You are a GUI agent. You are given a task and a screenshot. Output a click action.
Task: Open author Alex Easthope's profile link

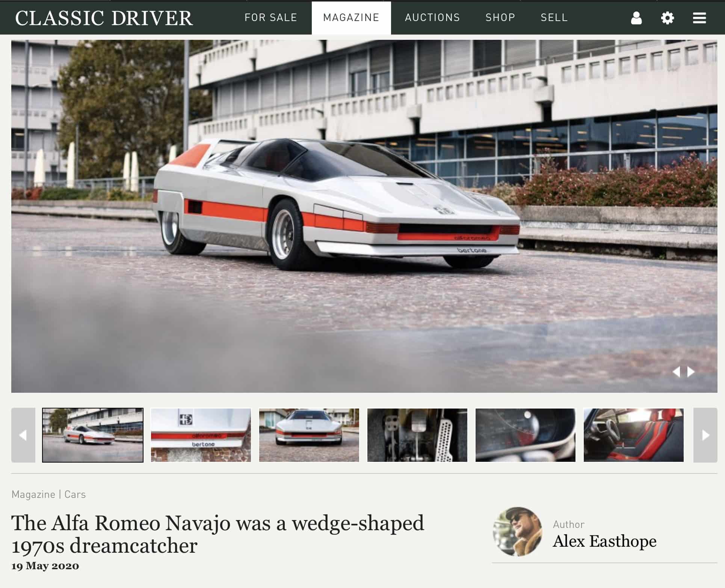(x=604, y=541)
